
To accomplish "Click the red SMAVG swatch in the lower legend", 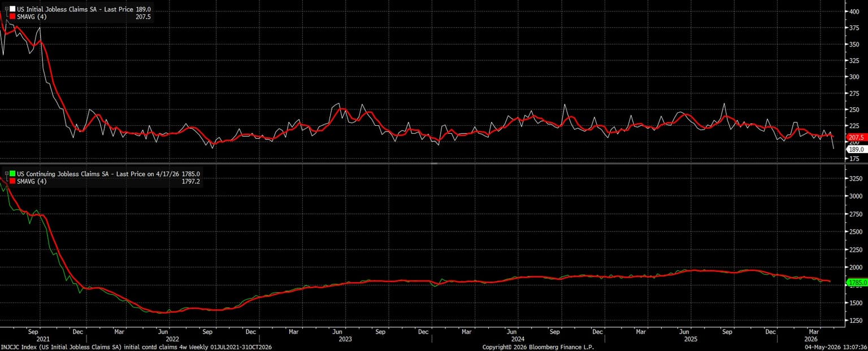I will 12,181.
